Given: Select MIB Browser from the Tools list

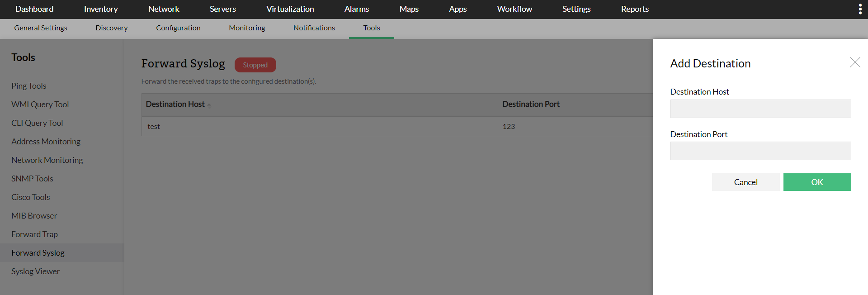Looking at the screenshot, I should [34, 216].
